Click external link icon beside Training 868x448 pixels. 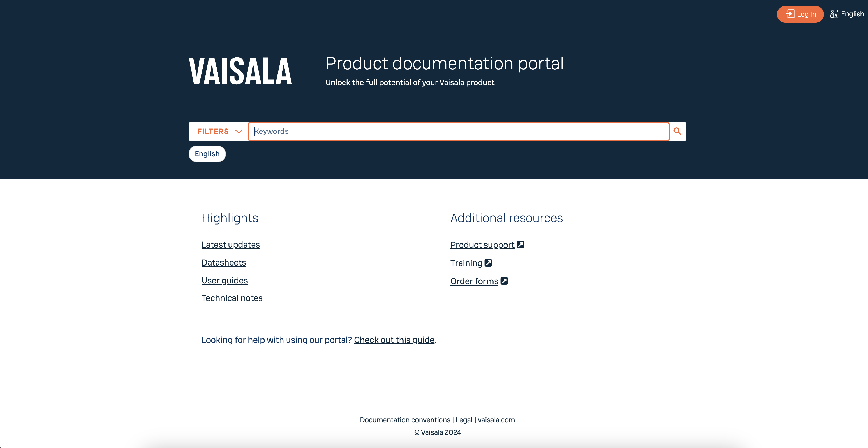point(488,263)
